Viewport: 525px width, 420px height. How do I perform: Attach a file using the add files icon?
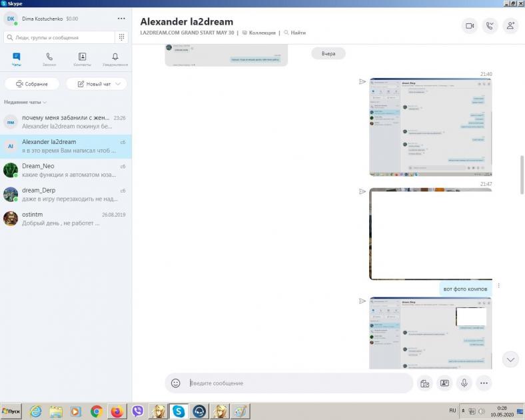click(424, 383)
